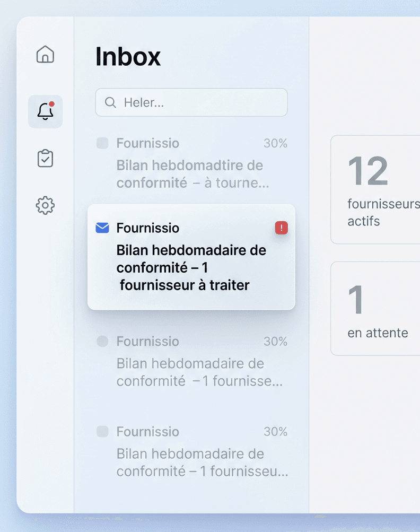Tick checkbox of 'à tourne...' message

(102, 143)
